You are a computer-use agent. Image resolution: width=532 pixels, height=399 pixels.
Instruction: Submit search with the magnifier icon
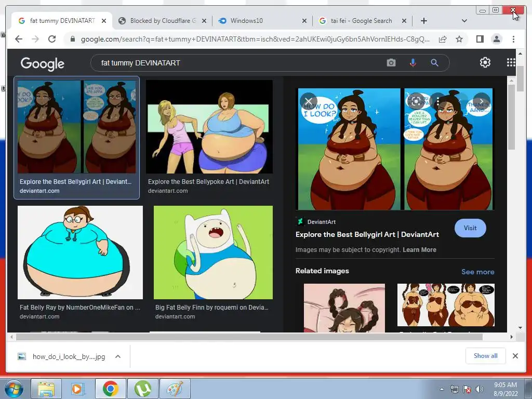pos(434,63)
